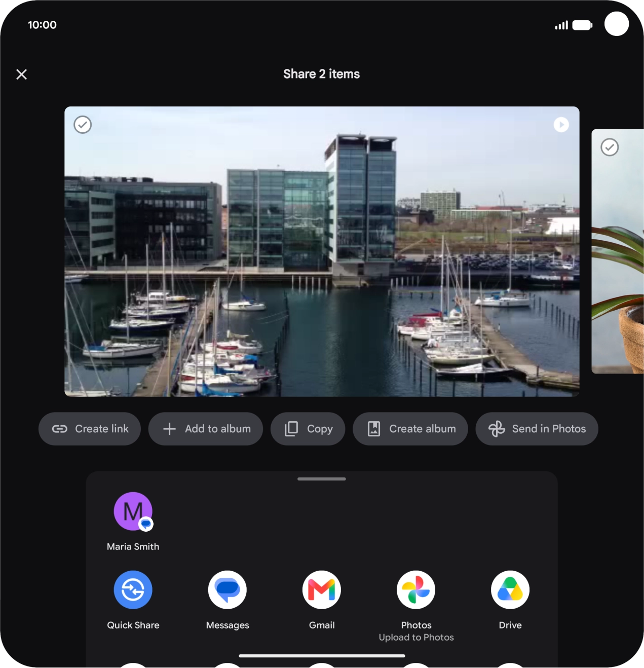Tap the "Share 2 items" title
This screenshot has height=668, width=644.
click(x=322, y=74)
